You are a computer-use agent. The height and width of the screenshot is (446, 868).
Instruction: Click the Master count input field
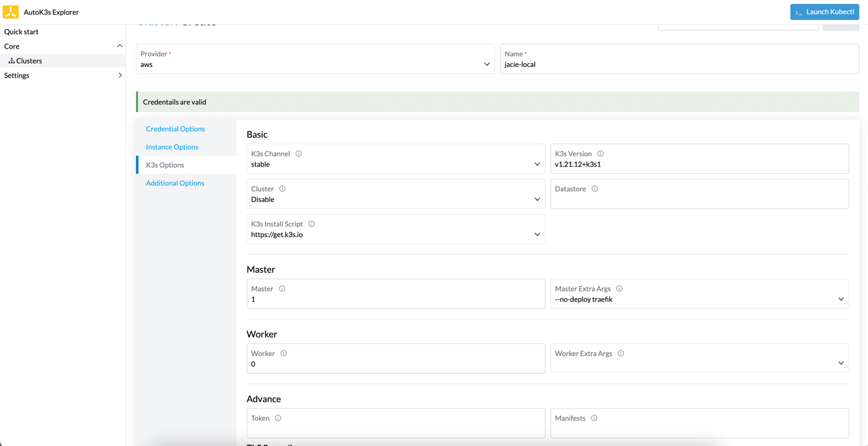396,294
